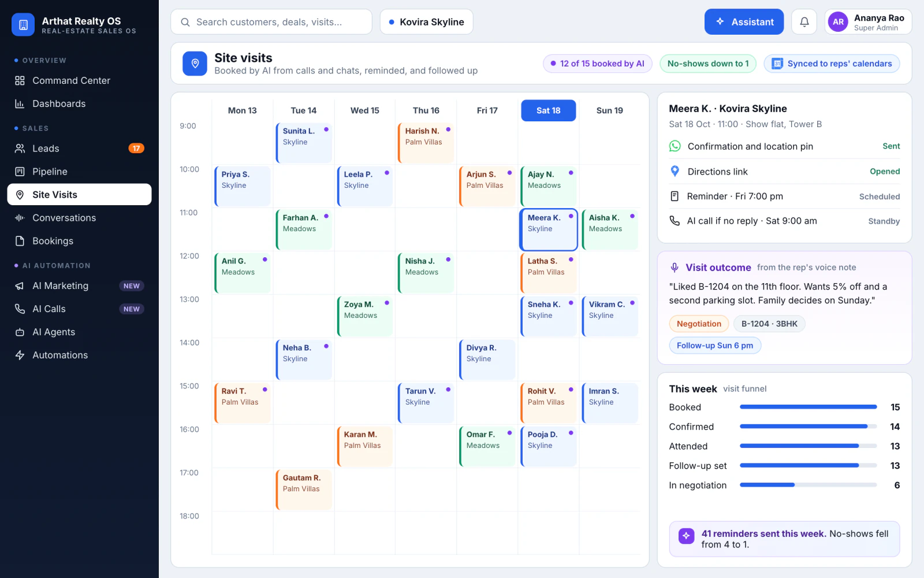Click sparkle icon in reminders sent banner
This screenshot has height=578, width=924.
(686, 536)
